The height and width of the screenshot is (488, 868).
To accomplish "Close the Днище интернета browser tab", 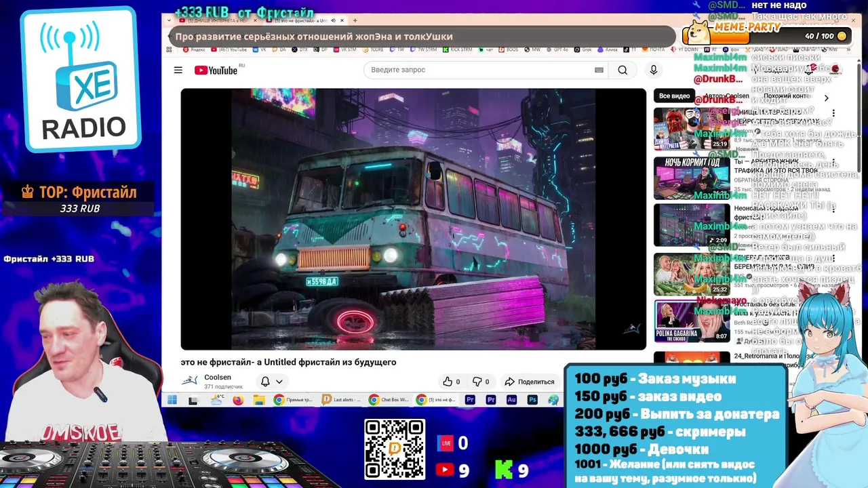I will [x=255, y=20].
